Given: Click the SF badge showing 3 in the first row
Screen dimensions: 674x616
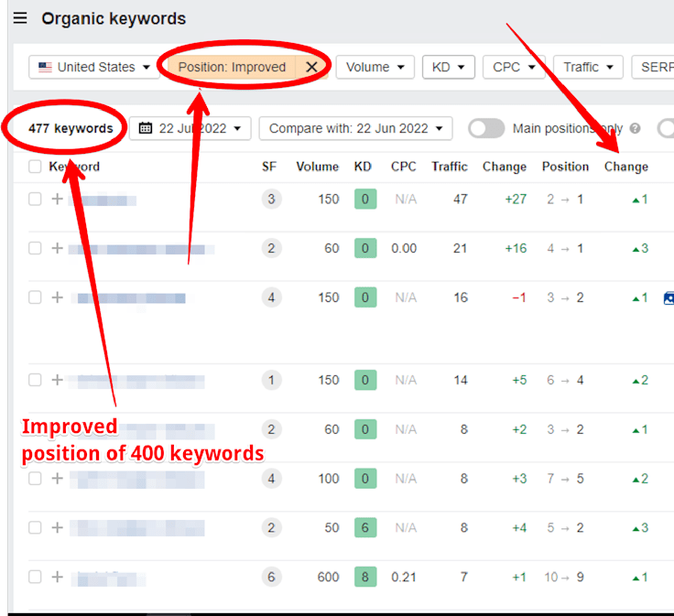Looking at the screenshot, I should (271, 199).
